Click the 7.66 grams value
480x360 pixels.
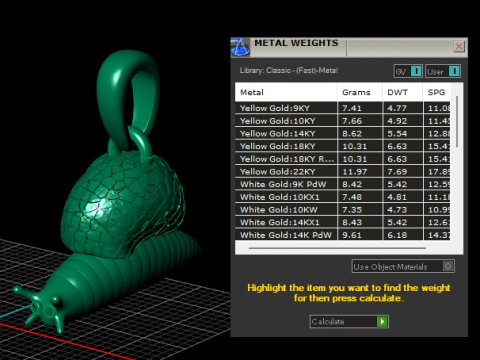352,121
